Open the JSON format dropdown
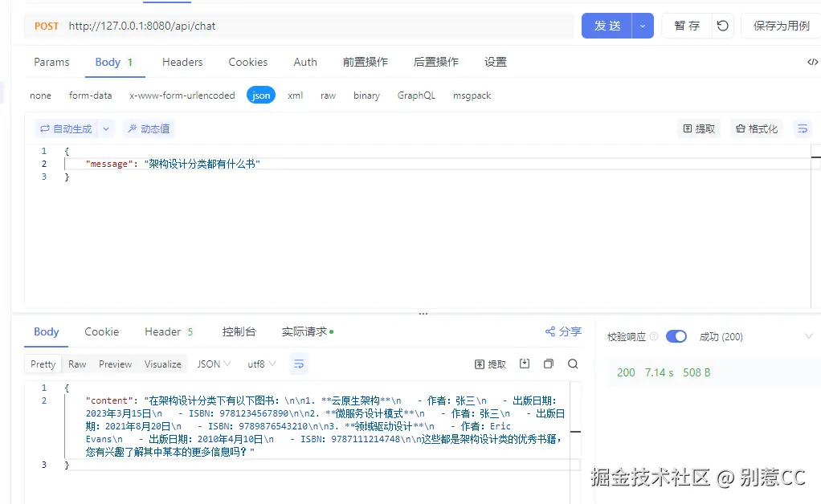This screenshot has height=504, width=821. click(214, 364)
